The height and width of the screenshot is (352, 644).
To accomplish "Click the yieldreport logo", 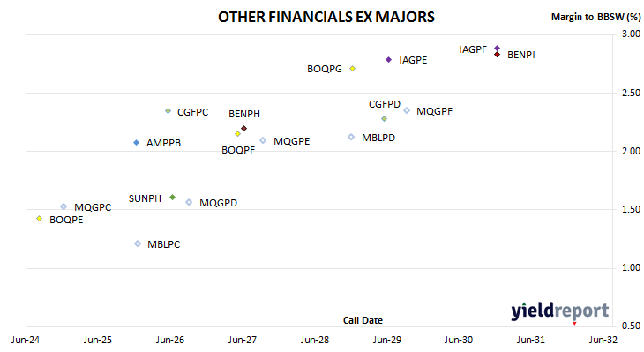I will pos(560,311).
